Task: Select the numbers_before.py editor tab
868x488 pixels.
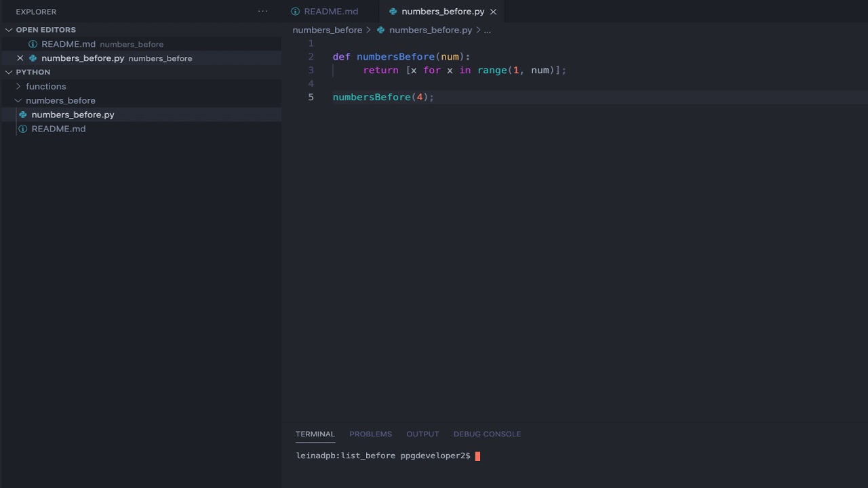Action: tap(443, 12)
